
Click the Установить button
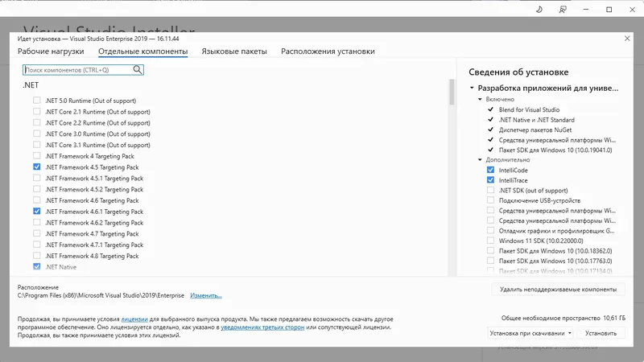pyautogui.click(x=601, y=333)
